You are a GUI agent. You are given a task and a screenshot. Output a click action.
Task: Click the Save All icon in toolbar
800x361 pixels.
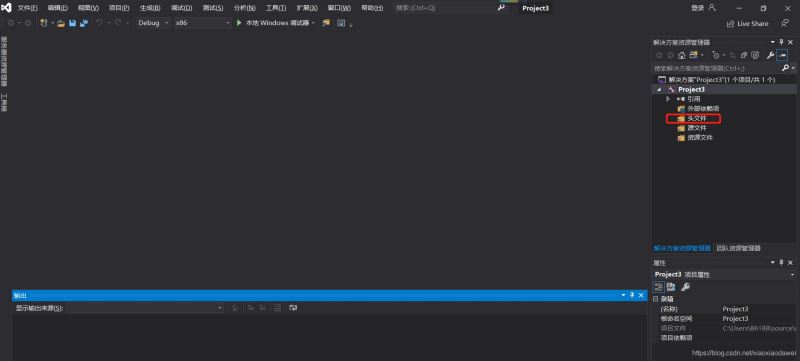[84, 23]
